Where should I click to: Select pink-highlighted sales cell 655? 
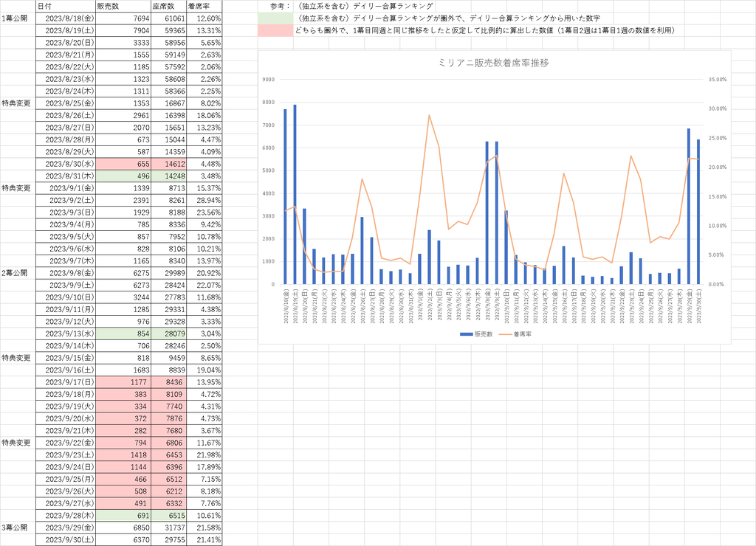point(123,164)
